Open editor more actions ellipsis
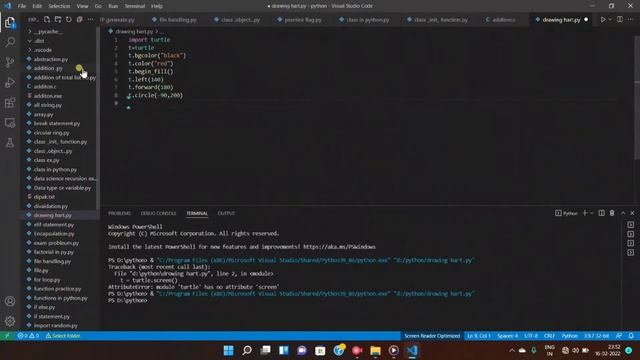 click(631, 20)
